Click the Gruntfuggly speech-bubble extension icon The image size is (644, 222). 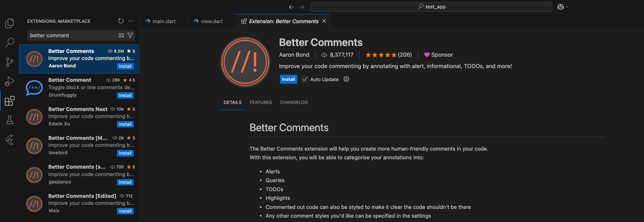coord(34,88)
